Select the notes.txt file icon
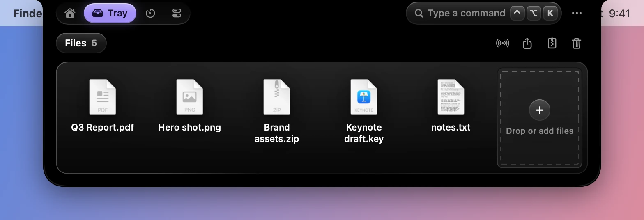Image resolution: width=644 pixels, height=220 pixels. pos(451,97)
